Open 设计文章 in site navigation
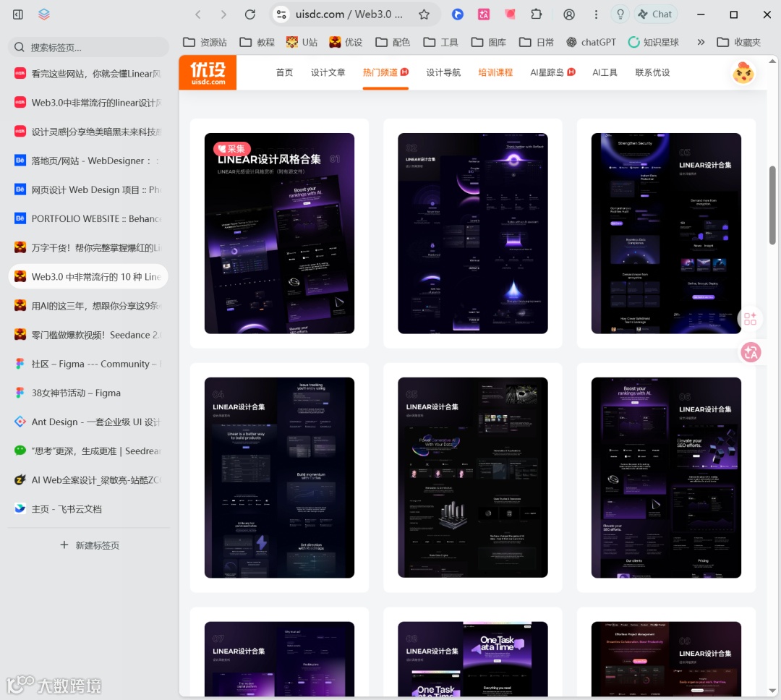This screenshot has width=781, height=700. (328, 73)
